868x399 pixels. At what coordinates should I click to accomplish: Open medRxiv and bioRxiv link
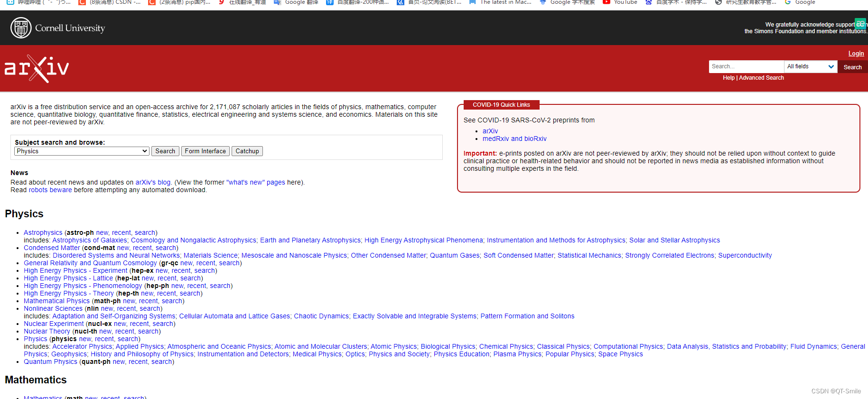click(514, 139)
